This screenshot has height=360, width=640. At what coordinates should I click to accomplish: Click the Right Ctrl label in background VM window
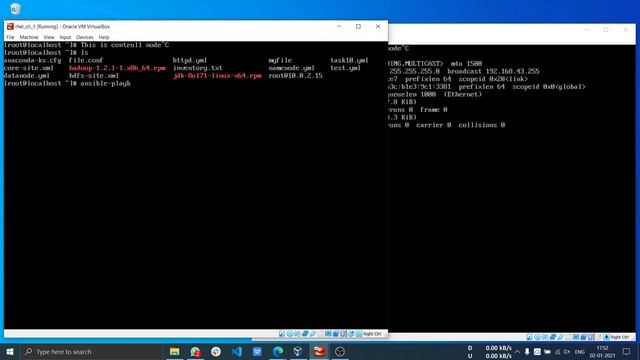(x=620, y=337)
